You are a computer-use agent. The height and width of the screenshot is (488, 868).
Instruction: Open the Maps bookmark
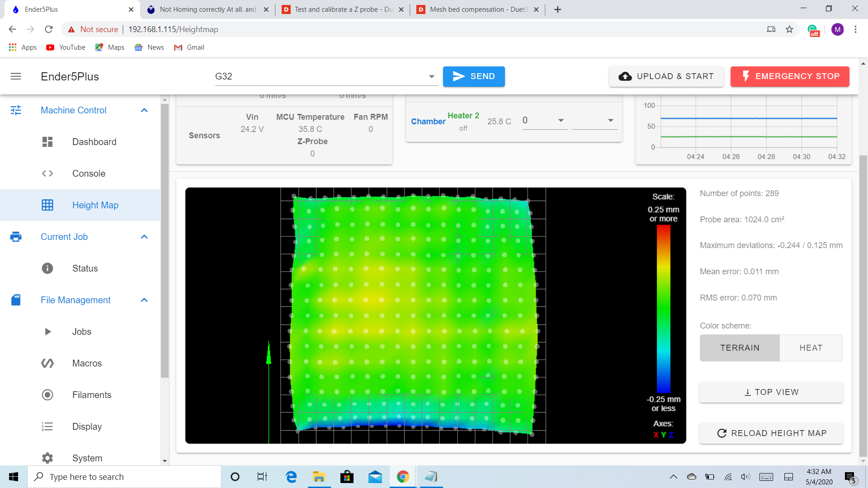pyautogui.click(x=110, y=47)
